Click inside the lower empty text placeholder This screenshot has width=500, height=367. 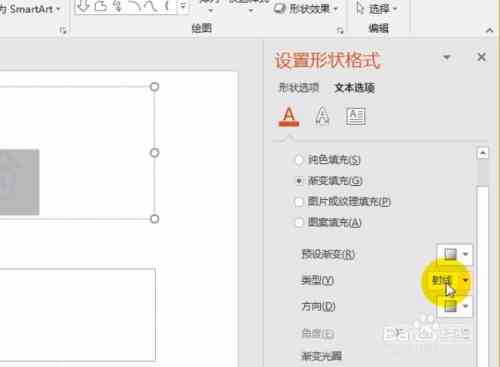click(77, 314)
